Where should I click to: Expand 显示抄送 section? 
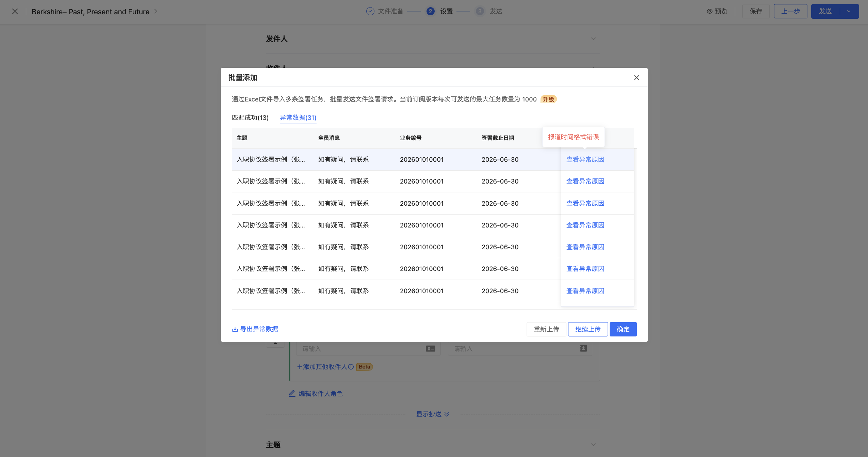point(432,414)
